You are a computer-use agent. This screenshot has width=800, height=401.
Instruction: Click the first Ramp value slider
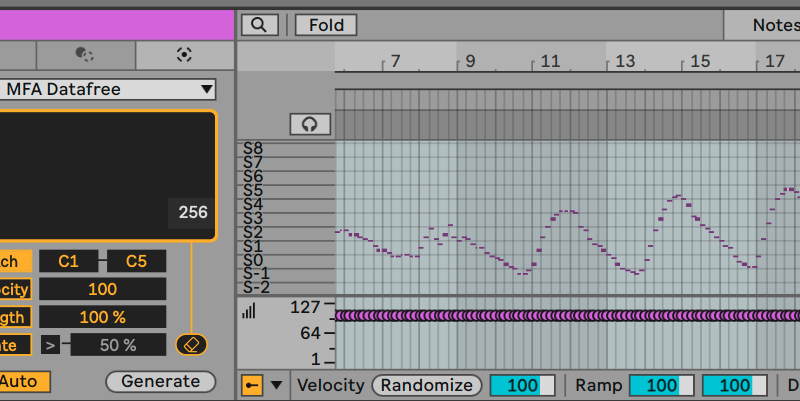[661, 385]
